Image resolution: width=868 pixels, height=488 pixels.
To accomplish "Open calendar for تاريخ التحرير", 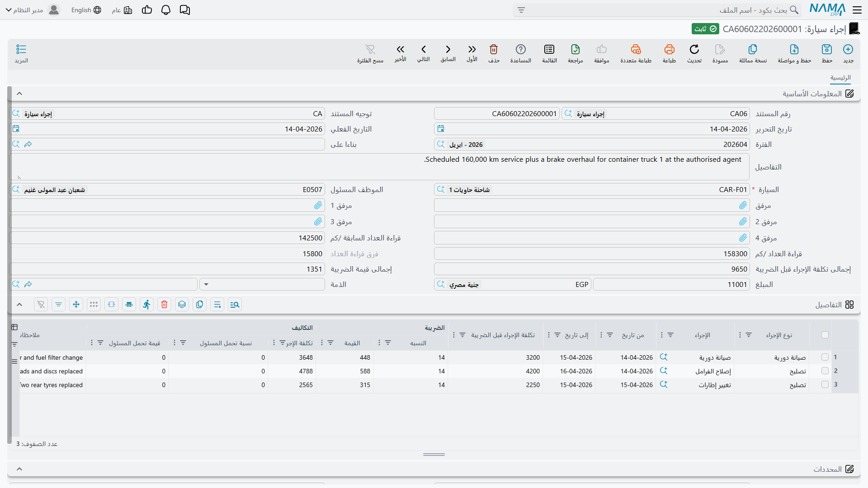I will point(441,129).
